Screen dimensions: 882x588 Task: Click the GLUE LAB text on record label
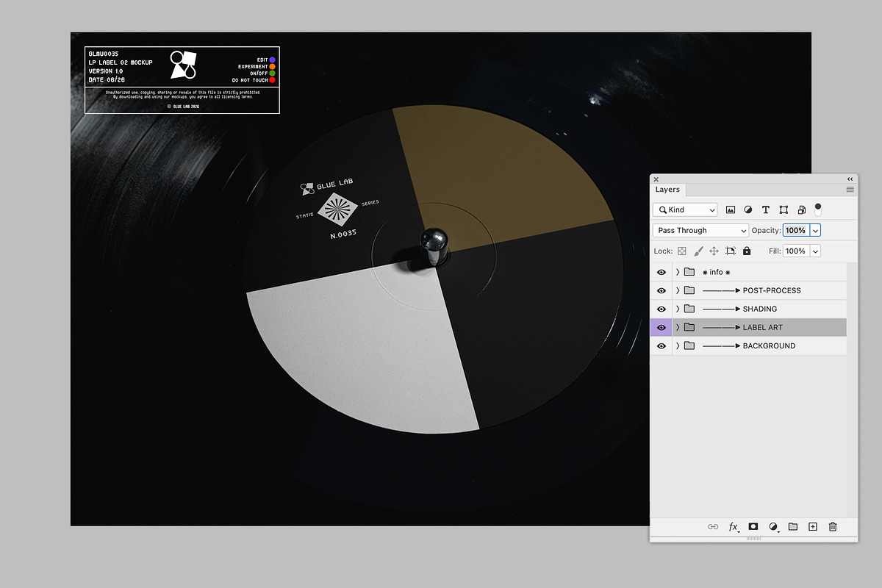[x=334, y=184]
